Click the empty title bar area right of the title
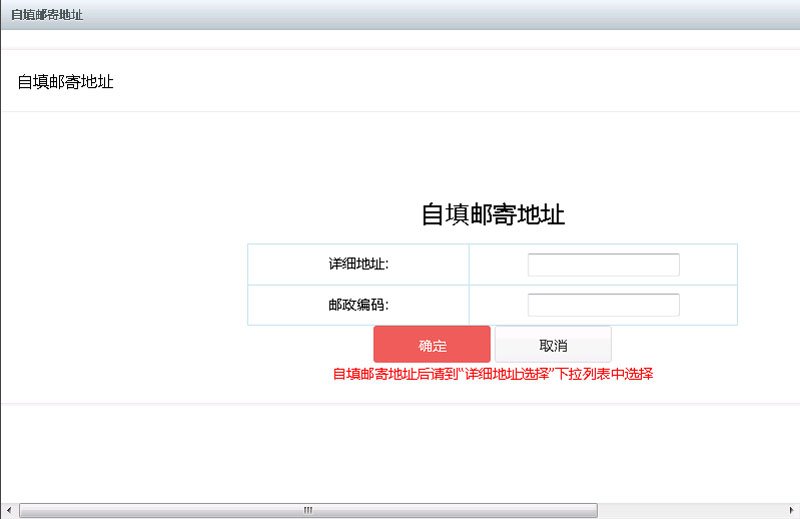 point(450,15)
